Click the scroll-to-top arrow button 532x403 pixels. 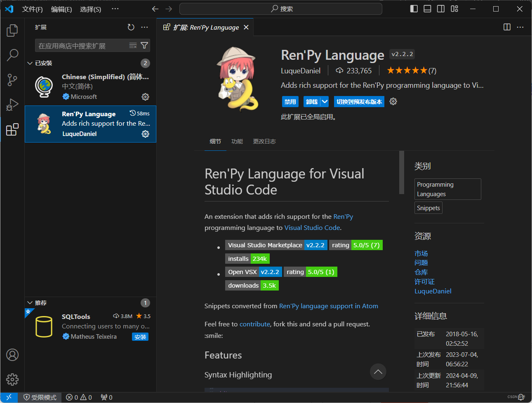(x=378, y=372)
